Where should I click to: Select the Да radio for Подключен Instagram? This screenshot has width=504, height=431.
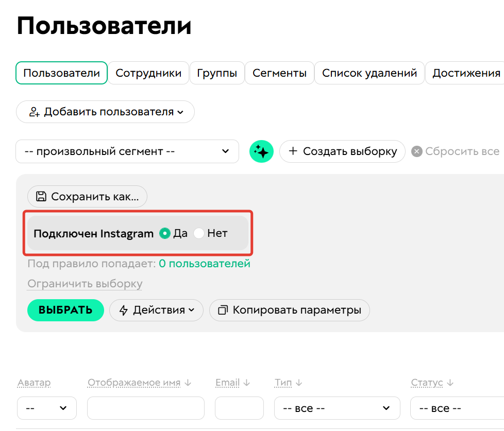(x=165, y=233)
